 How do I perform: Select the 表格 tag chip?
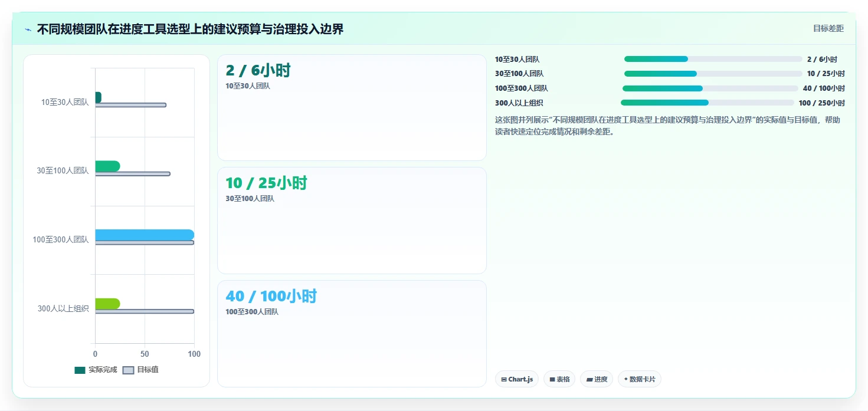point(559,379)
